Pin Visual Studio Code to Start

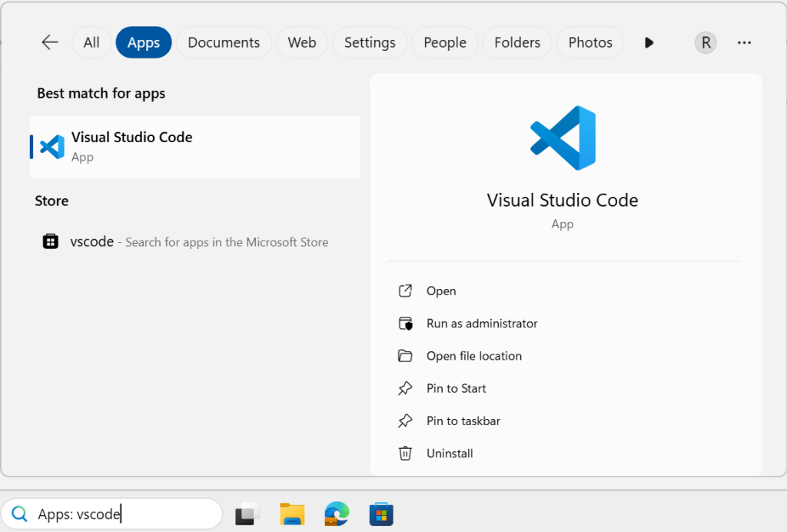456,388
